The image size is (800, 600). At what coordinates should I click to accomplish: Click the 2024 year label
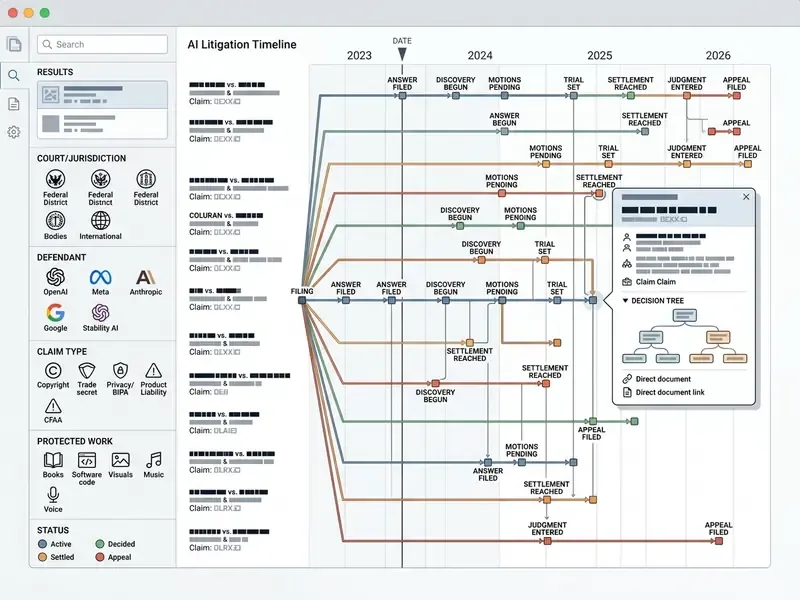pos(480,55)
